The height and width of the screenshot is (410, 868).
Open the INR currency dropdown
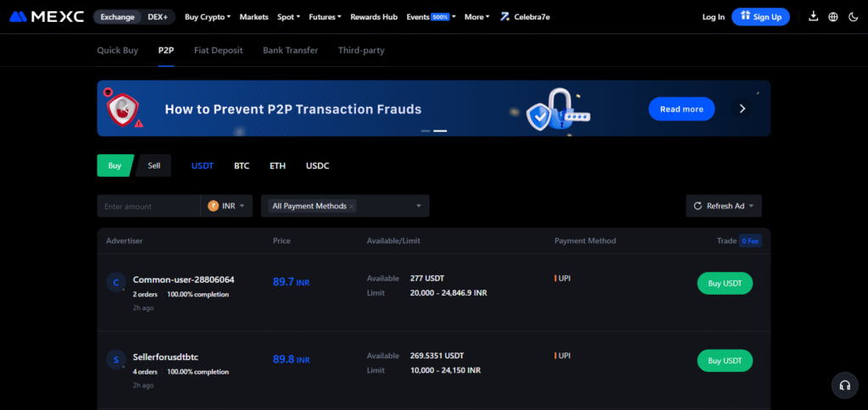pyautogui.click(x=226, y=206)
